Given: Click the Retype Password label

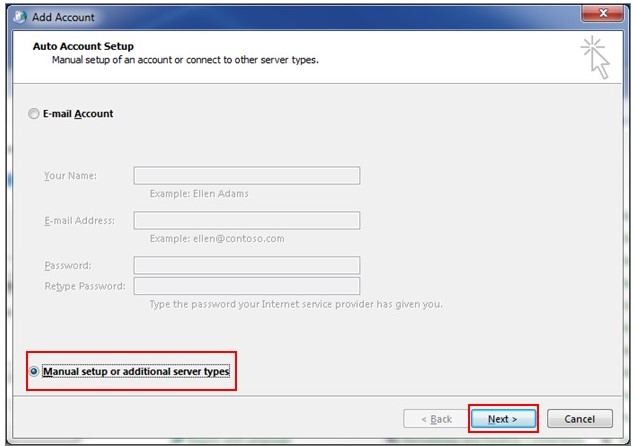Looking at the screenshot, I should pyautogui.click(x=85, y=286).
